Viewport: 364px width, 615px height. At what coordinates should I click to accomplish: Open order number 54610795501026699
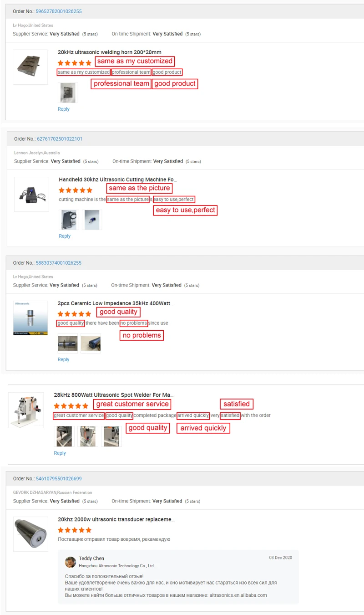point(59,479)
